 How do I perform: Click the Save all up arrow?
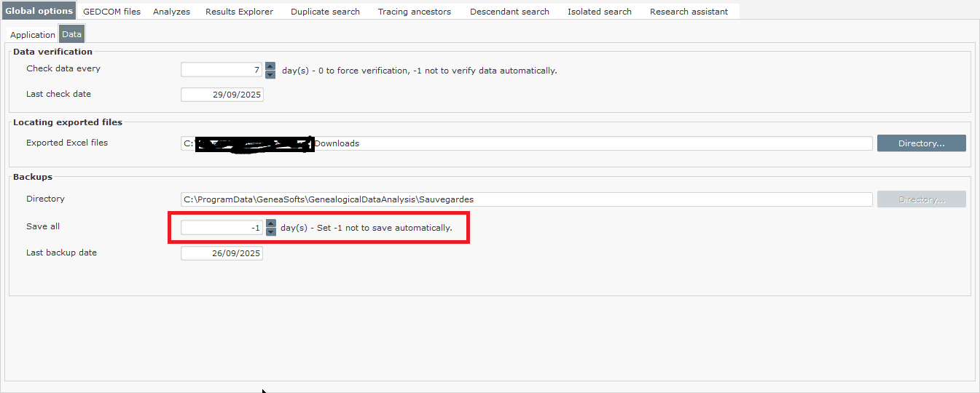270,223
